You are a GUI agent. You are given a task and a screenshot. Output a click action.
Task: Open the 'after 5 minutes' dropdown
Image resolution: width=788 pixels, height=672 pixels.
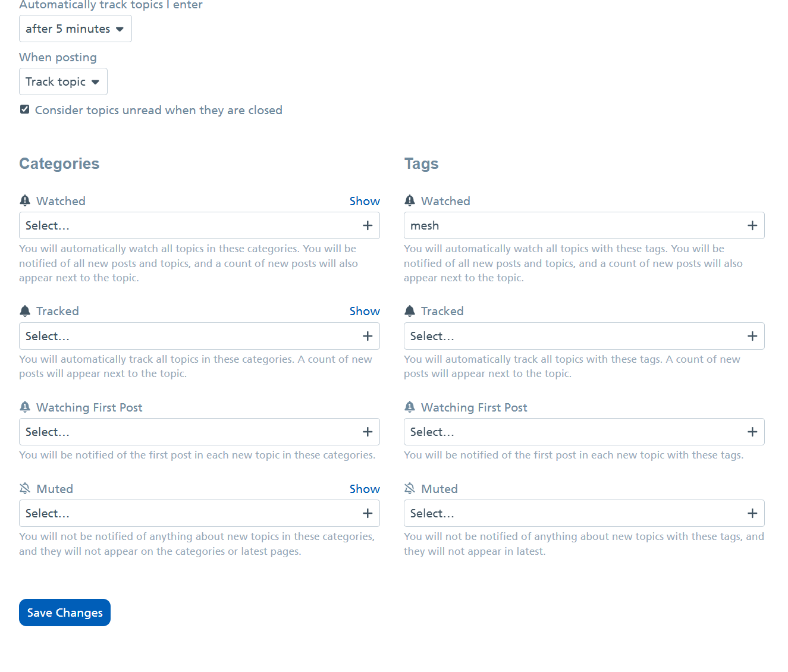(75, 29)
